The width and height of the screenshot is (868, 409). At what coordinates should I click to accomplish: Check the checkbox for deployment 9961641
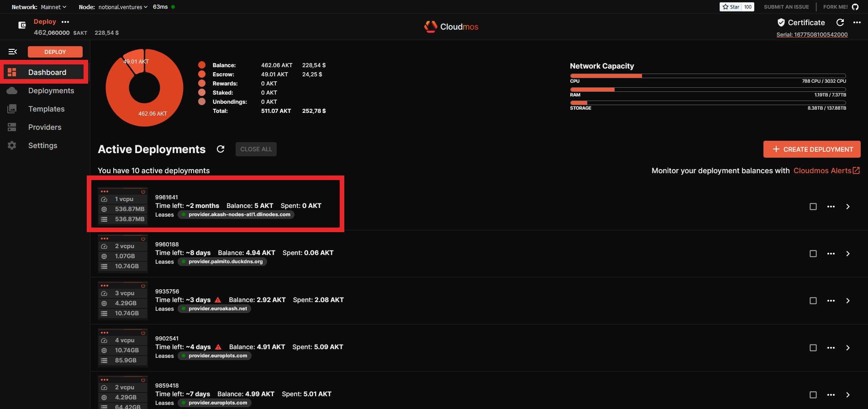coord(813,207)
